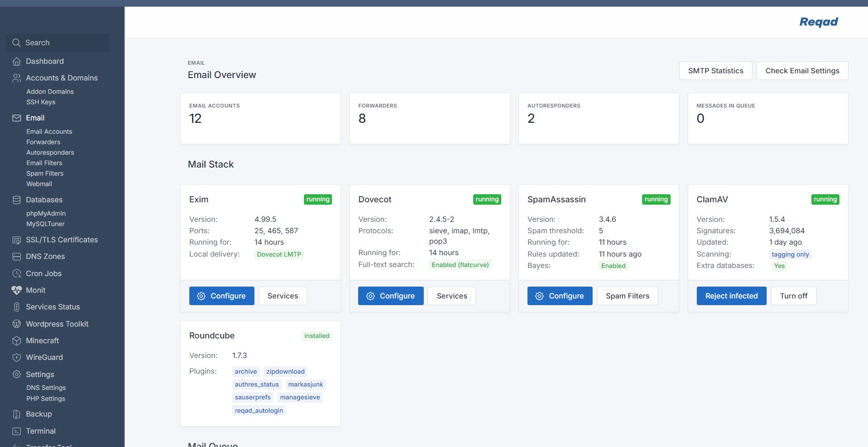Open the Autoresponders count card
The height and width of the screenshot is (447, 868).
599,119
